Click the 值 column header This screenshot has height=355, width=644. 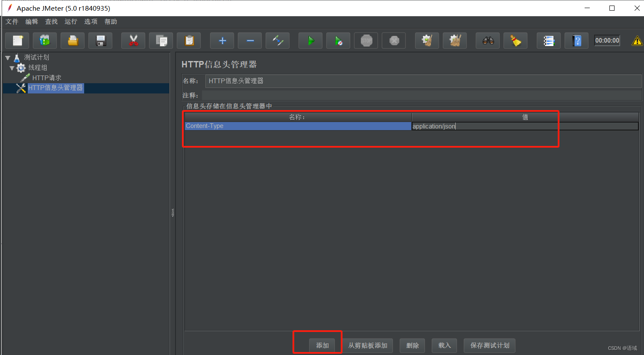point(525,117)
